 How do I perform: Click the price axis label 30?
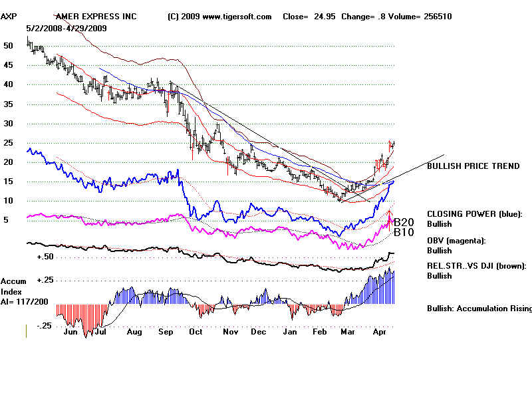tap(8, 124)
